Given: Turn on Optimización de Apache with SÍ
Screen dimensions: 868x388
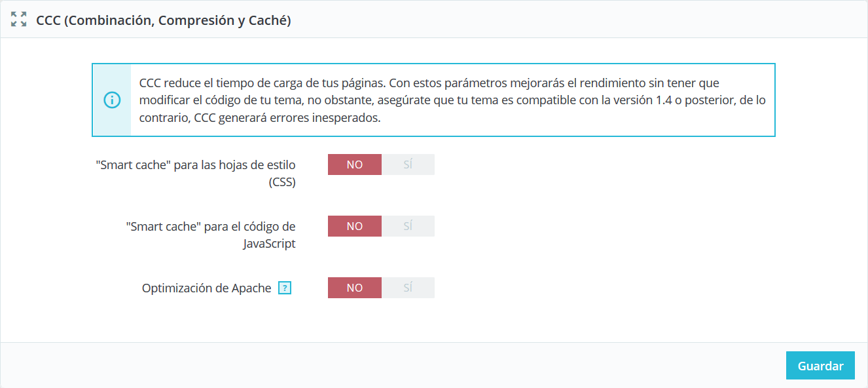Looking at the screenshot, I should [x=408, y=288].
